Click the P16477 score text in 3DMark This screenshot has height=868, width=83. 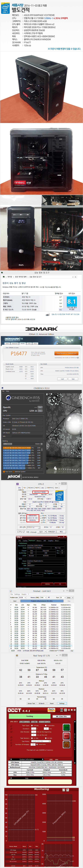coord(19,353)
